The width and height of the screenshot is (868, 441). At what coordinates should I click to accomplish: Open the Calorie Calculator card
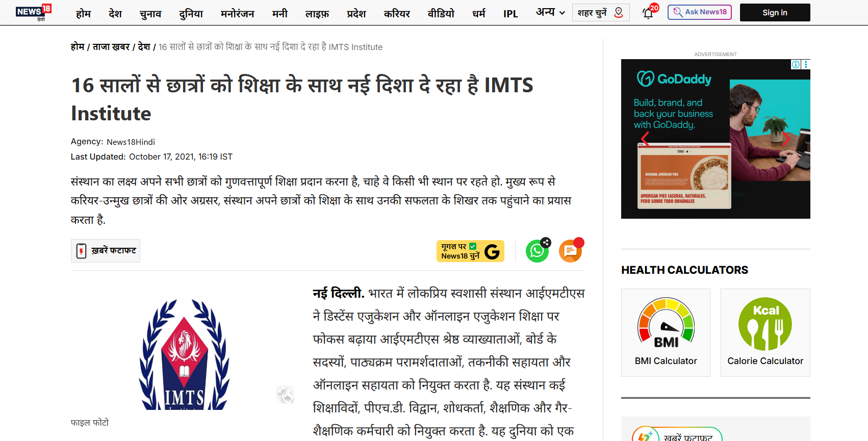click(x=765, y=332)
